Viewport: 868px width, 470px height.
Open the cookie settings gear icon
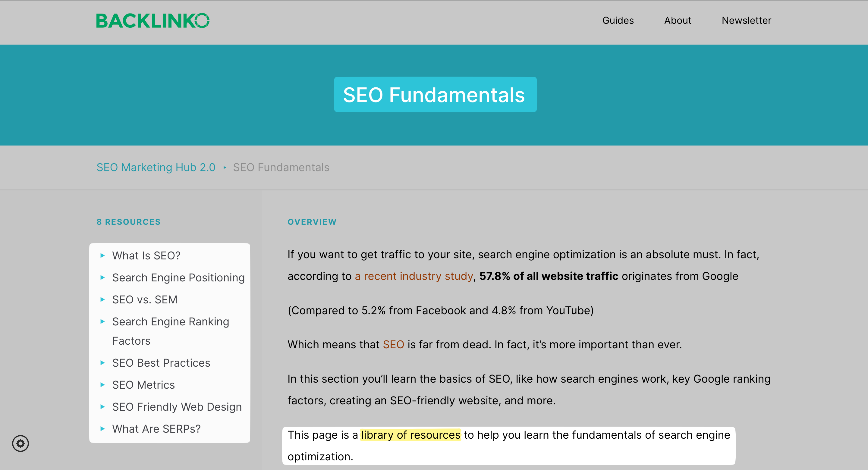(20, 443)
